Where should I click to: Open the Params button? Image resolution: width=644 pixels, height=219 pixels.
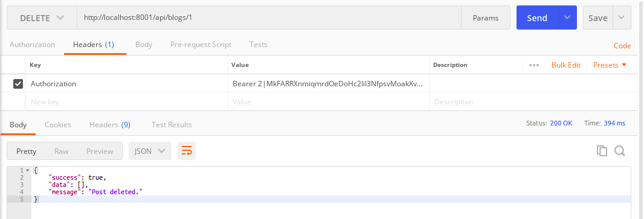point(486,17)
